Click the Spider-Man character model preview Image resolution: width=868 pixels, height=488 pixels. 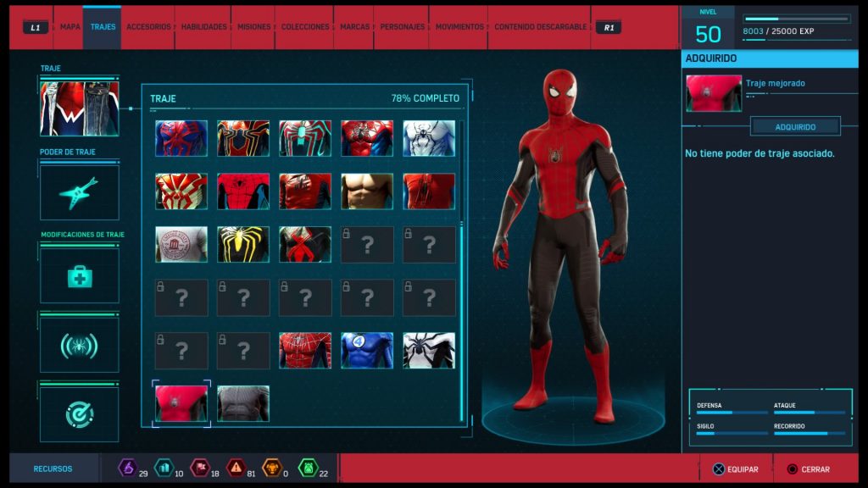[564, 247]
